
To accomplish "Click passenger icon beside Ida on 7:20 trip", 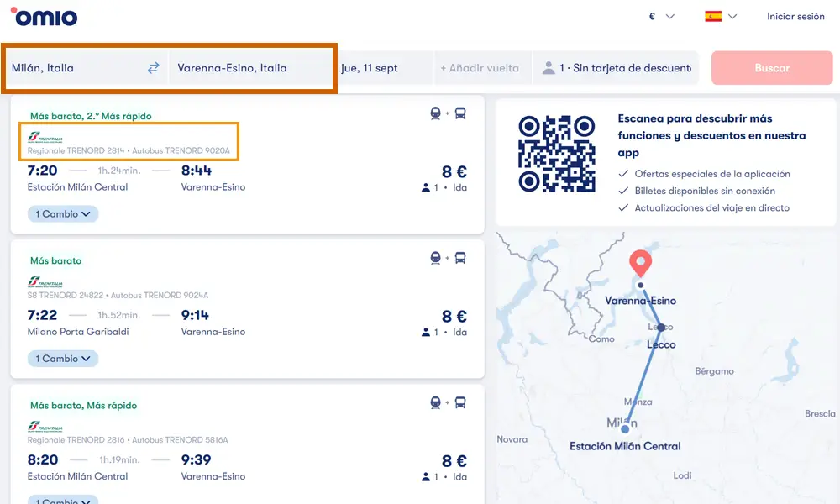I will [425, 188].
